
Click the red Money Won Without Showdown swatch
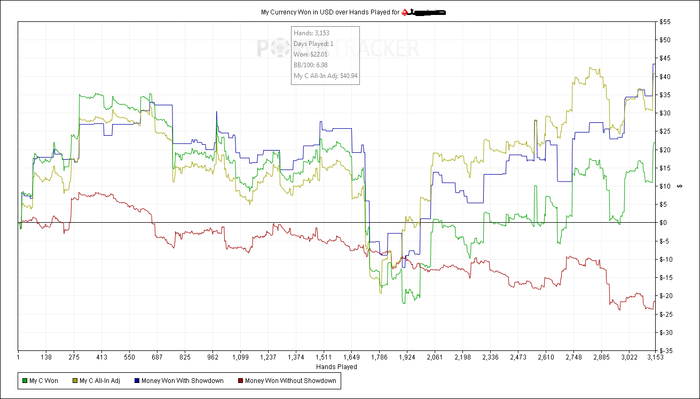(x=241, y=381)
